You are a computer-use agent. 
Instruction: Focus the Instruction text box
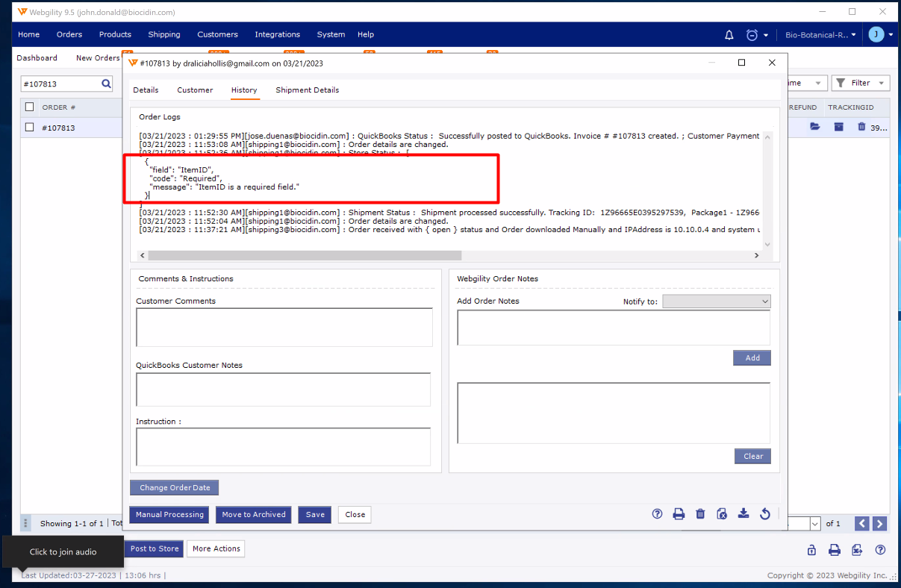pyautogui.click(x=284, y=447)
